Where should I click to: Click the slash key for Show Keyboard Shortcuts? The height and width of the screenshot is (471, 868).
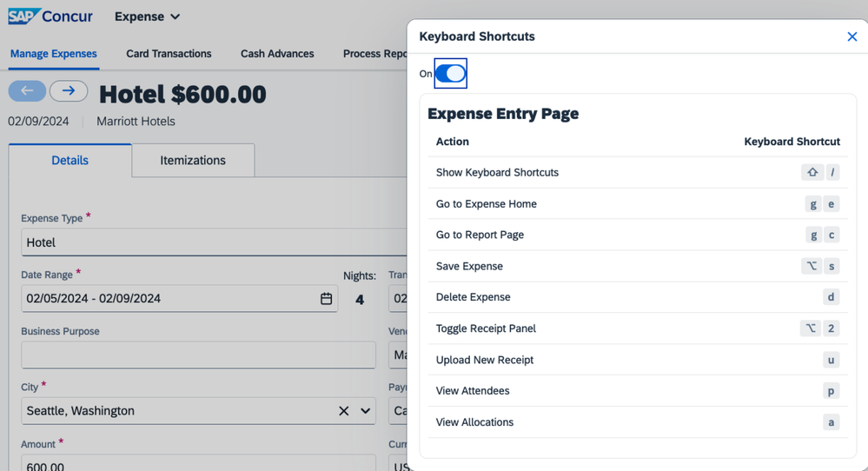(832, 172)
